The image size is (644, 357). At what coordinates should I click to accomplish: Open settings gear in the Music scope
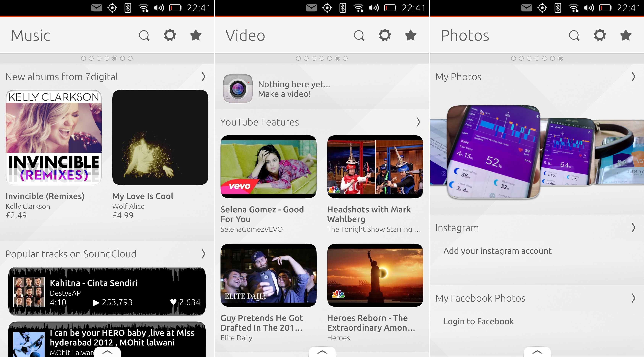pyautogui.click(x=170, y=35)
